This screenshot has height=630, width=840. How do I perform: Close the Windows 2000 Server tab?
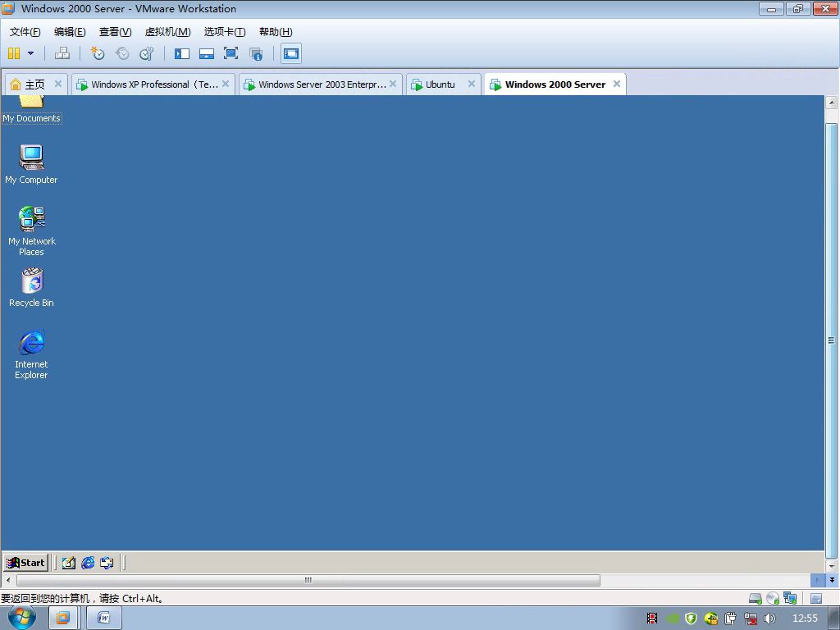[x=617, y=84]
